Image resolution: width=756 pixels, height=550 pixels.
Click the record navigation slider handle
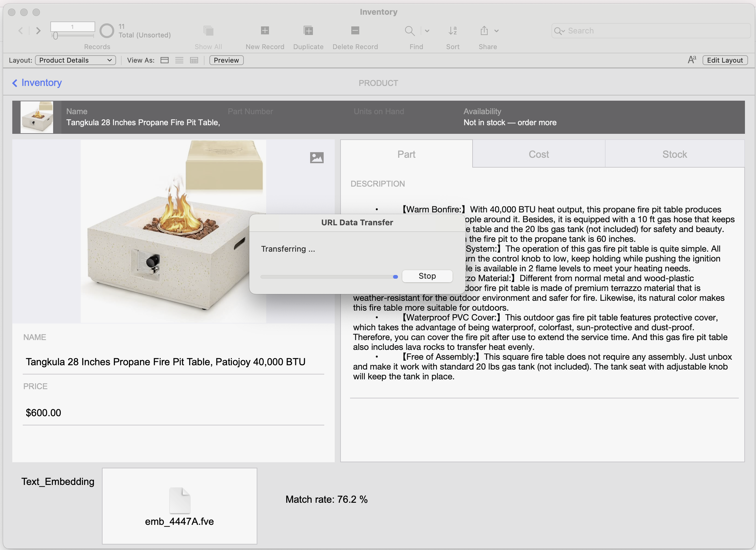pos(55,35)
